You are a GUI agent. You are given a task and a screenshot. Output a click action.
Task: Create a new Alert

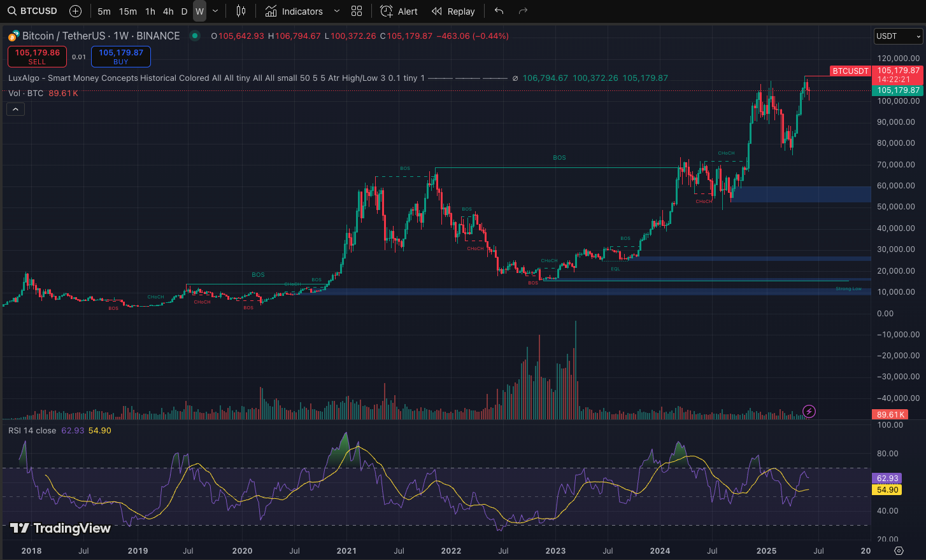[x=399, y=11]
